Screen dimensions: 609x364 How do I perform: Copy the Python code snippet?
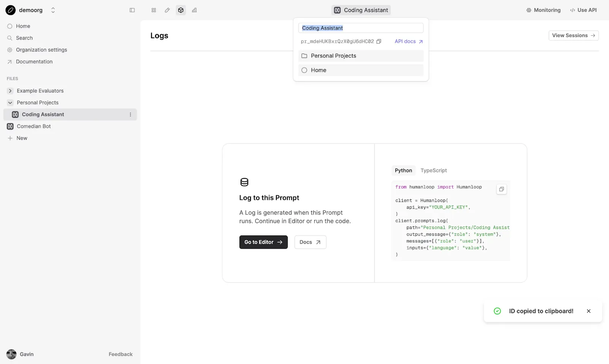tap(501, 189)
